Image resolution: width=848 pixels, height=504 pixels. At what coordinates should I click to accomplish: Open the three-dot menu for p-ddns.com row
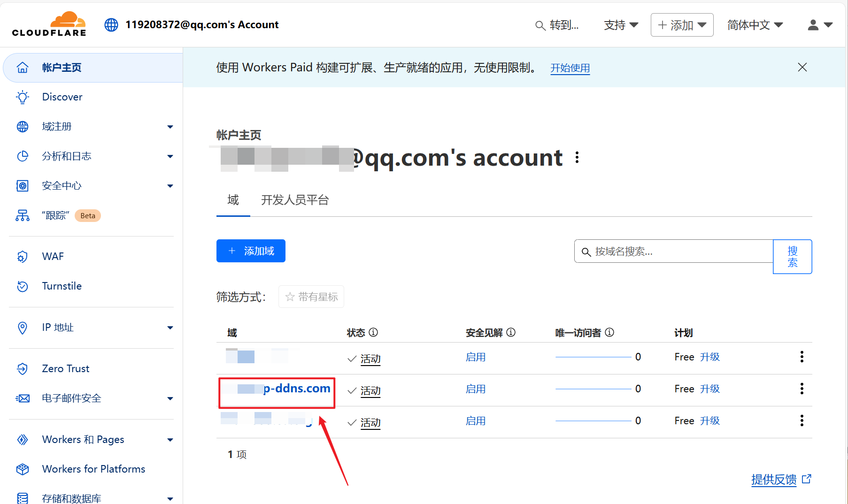click(802, 389)
